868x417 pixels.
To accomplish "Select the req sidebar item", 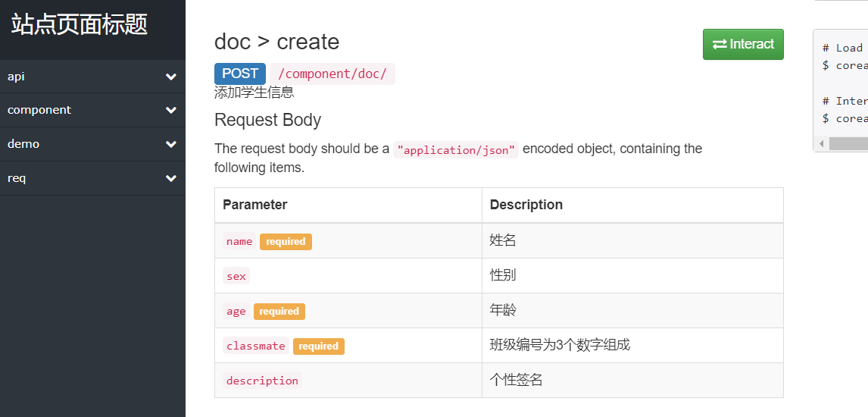I will coord(17,178).
